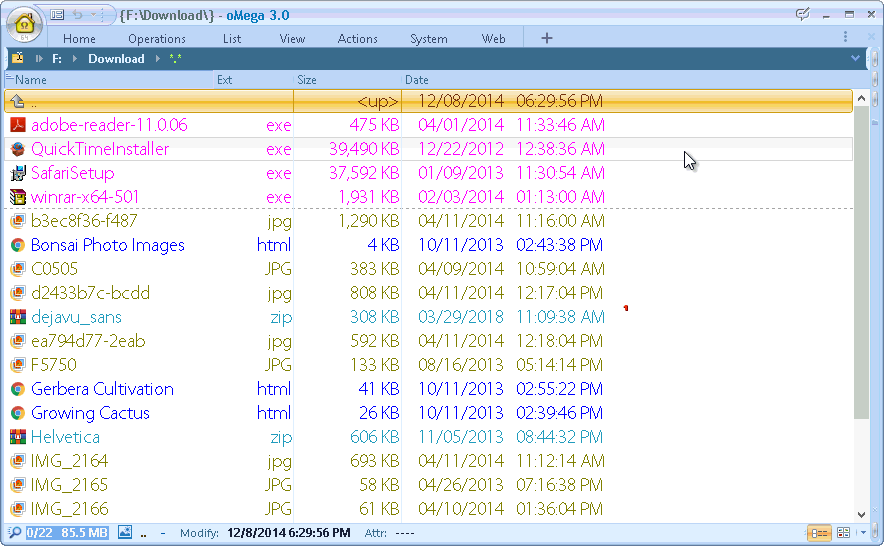Switch to thumbnail view mode
The width and height of the screenshot is (884, 546).
(x=843, y=533)
